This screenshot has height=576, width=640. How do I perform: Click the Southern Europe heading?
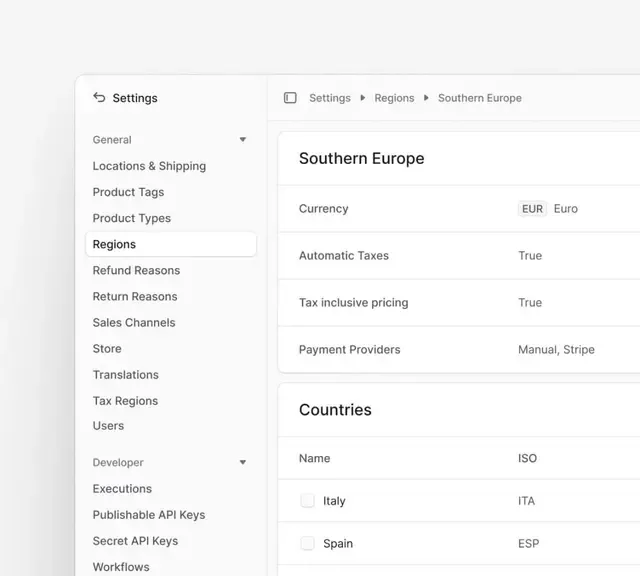pyautogui.click(x=362, y=158)
